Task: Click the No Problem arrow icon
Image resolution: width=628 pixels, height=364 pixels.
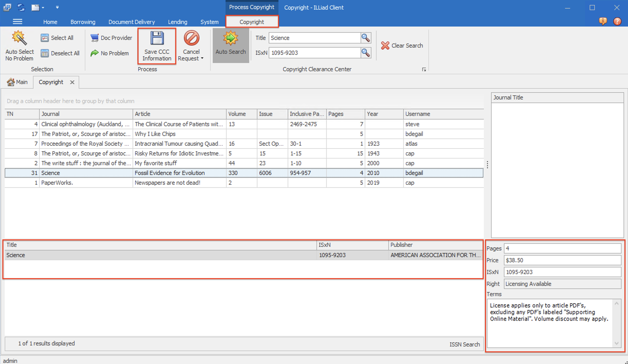Action: pos(95,53)
